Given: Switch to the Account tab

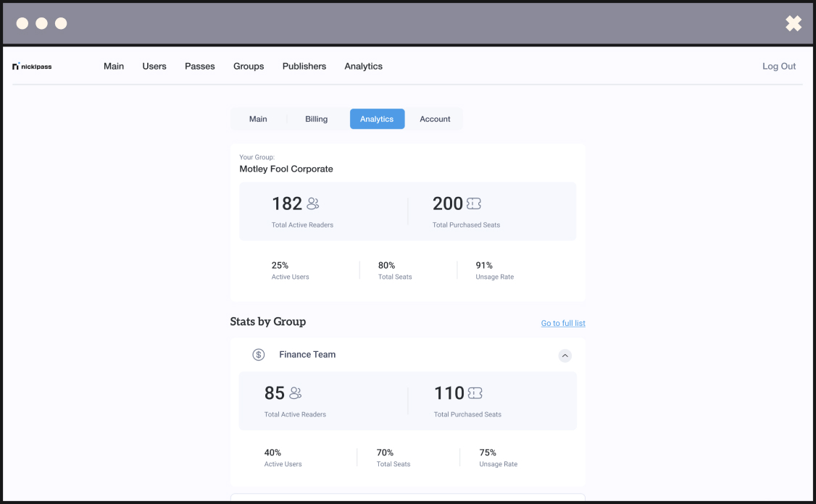Looking at the screenshot, I should point(435,119).
